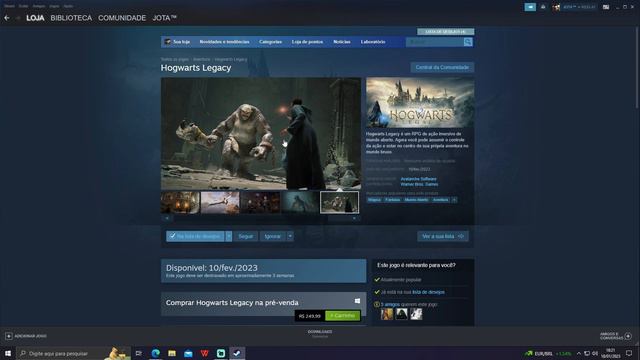The width and height of the screenshot is (640, 360).
Task: Open the COMUNIDADE tab
Action: tap(122, 18)
